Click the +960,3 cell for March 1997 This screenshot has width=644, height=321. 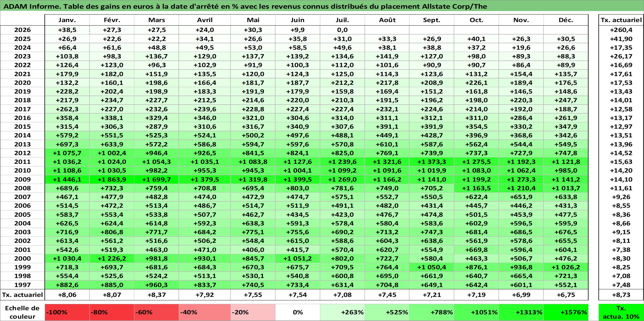click(x=157, y=285)
